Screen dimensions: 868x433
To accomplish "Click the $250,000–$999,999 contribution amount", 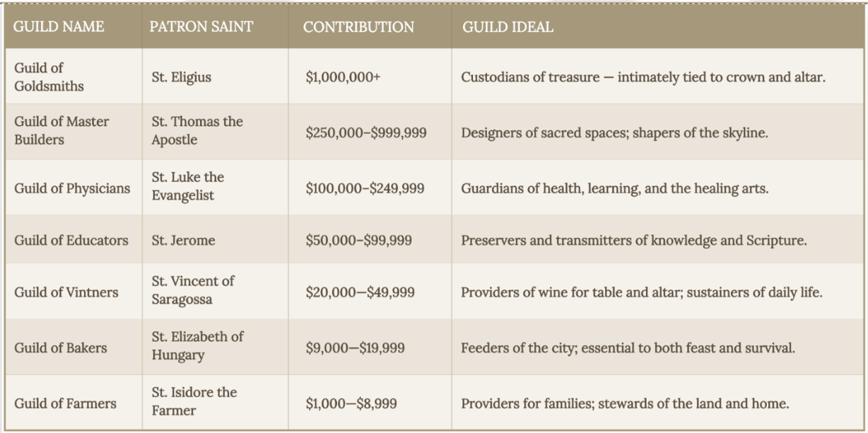I will pyautogui.click(x=366, y=133).
